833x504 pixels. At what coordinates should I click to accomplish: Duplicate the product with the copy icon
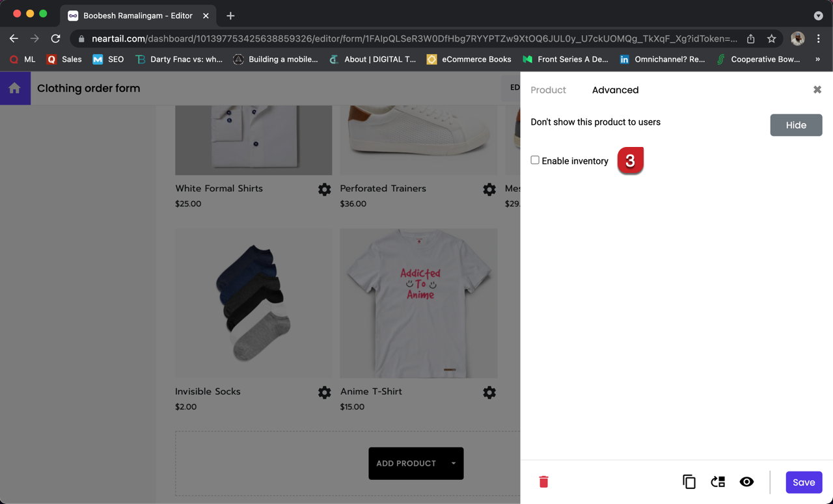click(x=689, y=482)
